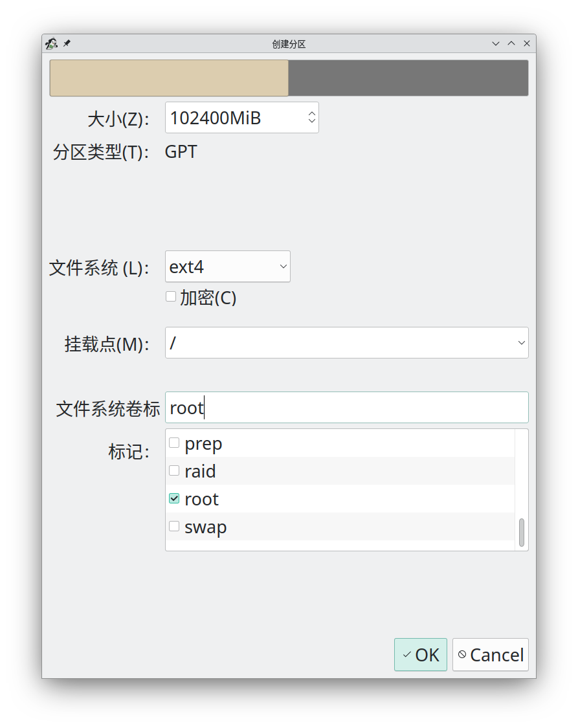
Task: Increase partition size with the up arrow
Action: (x=312, y=113)
